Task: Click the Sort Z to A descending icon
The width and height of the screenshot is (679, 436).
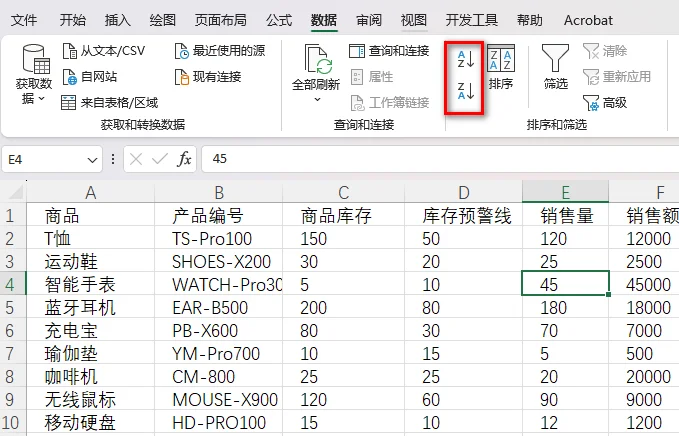Action: click(x=466, y=91)
